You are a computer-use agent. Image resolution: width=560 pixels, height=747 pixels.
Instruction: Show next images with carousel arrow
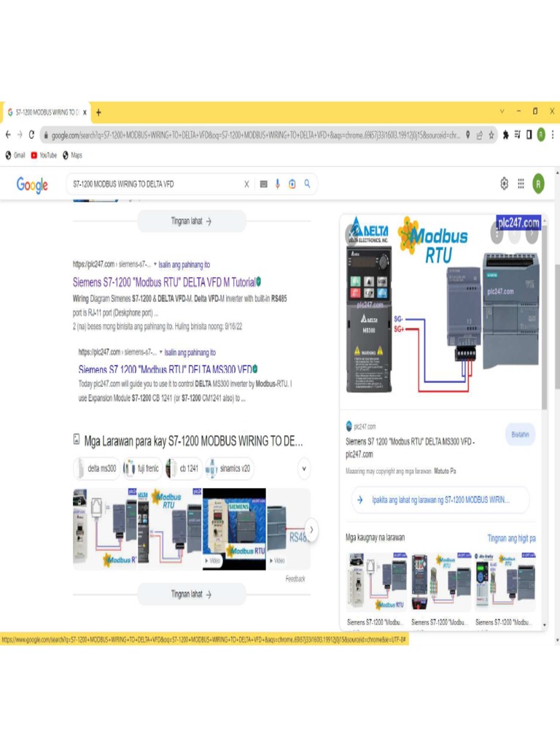click(x=311, y=530)
